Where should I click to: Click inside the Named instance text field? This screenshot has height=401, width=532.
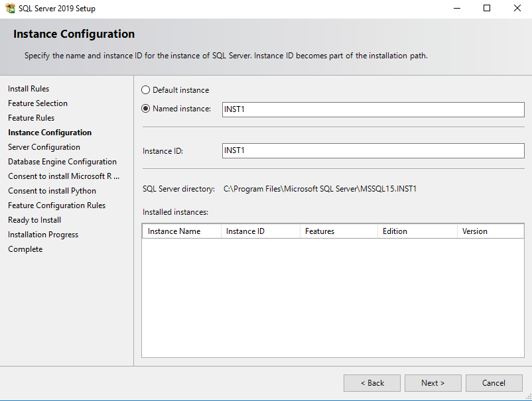371,109
